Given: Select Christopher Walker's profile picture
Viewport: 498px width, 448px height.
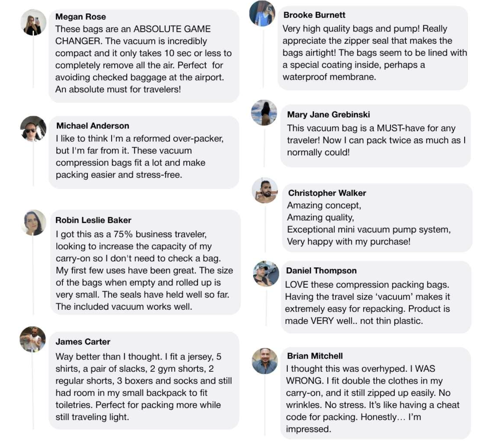Looking at the screenshot, I should pyautogui.click(x=265, y=190).
